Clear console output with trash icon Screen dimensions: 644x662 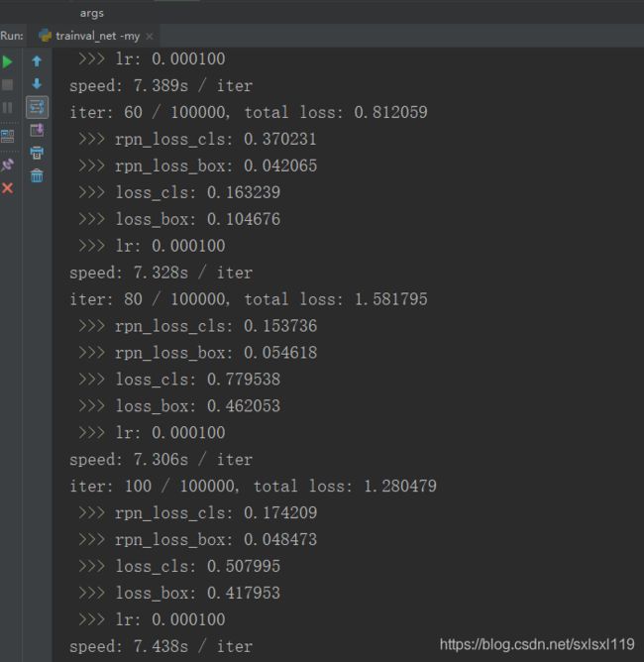(37, 175)
